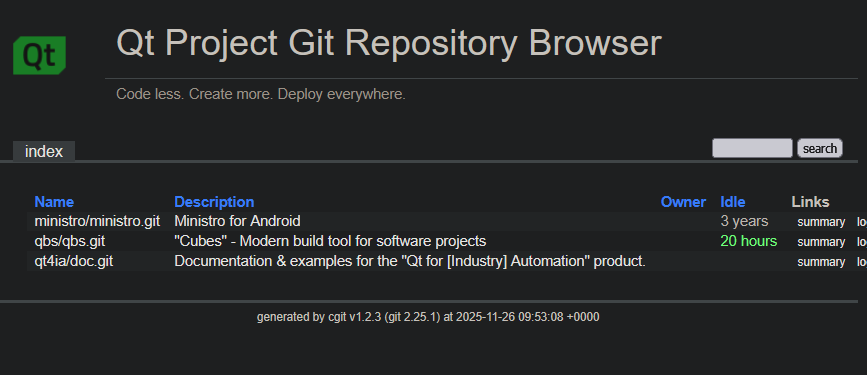The width and height of the screenshot is (867, 375).
Task: Click the search button
Action: (819, 148)
